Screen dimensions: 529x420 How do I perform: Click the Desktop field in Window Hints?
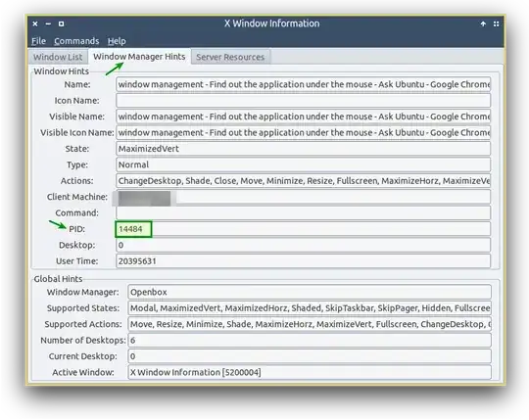tap(303, 245)
